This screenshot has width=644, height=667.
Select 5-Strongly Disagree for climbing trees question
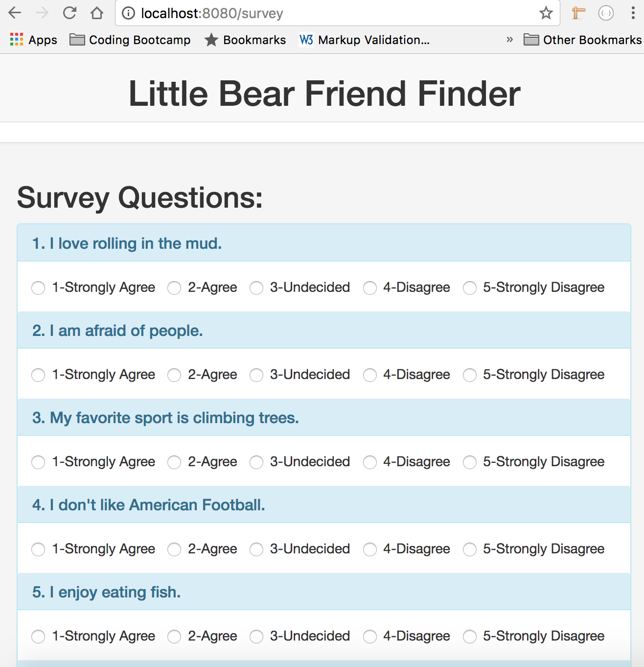(470, 462)
